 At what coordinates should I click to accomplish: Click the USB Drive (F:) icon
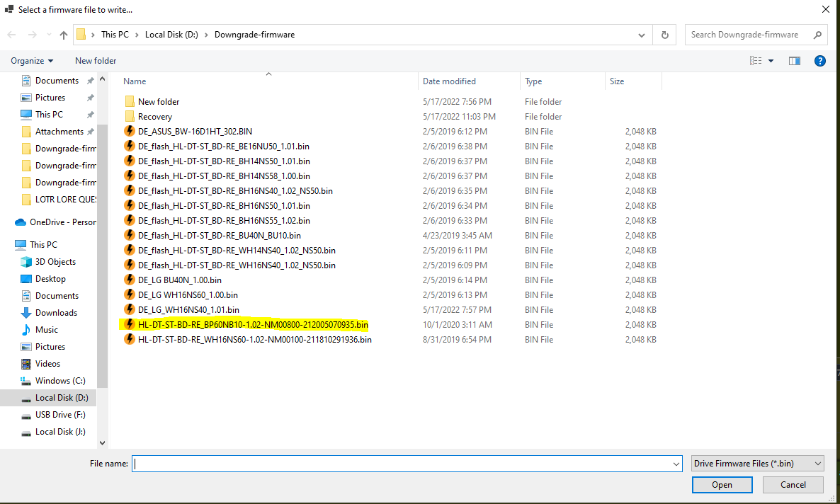pos(25,415)
